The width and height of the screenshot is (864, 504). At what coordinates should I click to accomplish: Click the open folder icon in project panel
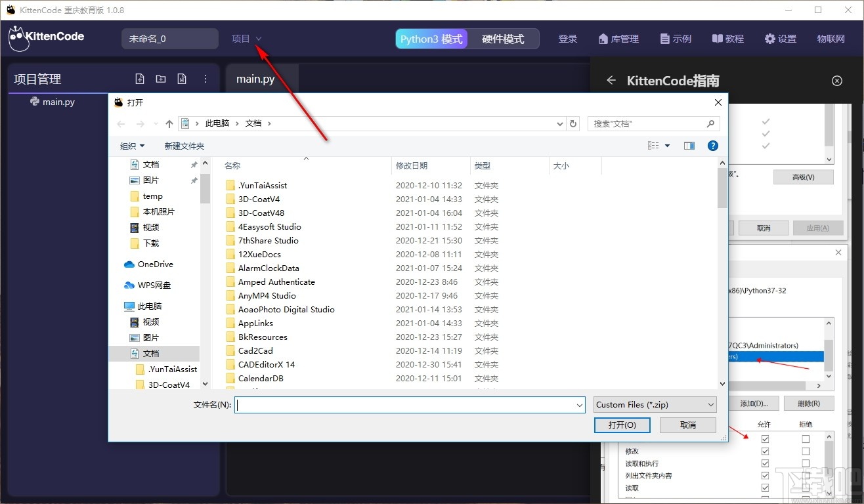pos(160,78)
